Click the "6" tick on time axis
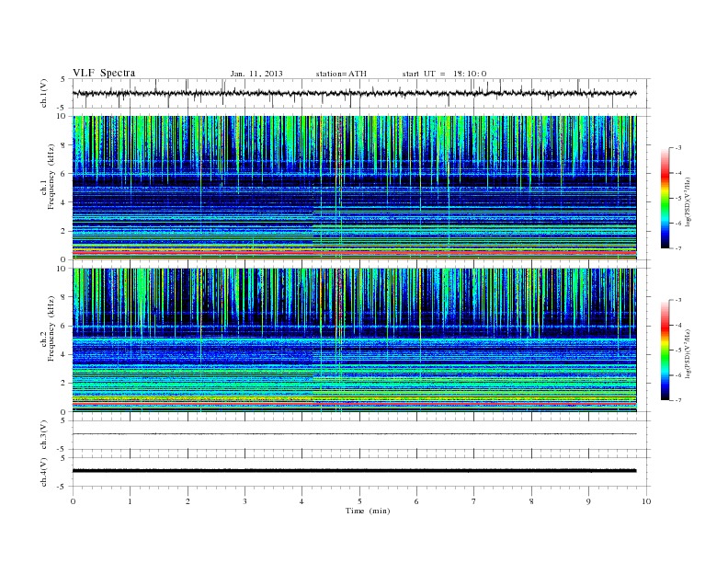The width and height of the screenshot is (728, 563). coord(416,501)
